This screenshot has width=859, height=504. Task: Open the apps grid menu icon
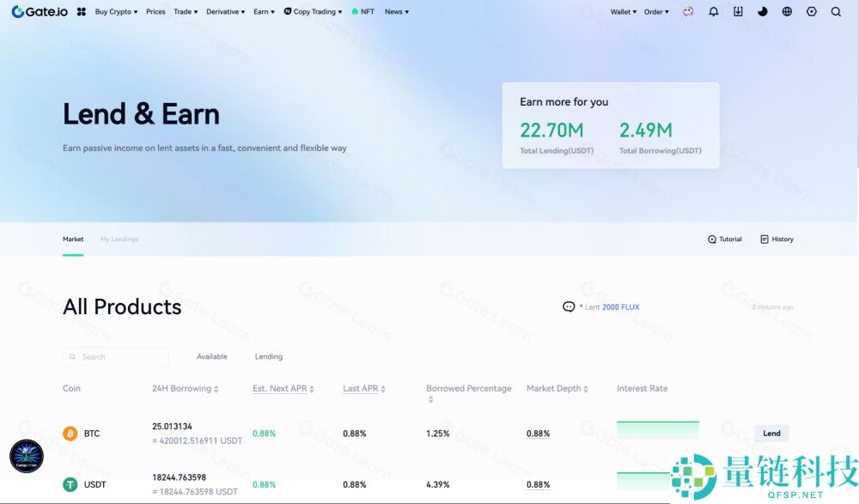(x=82, y=12)
